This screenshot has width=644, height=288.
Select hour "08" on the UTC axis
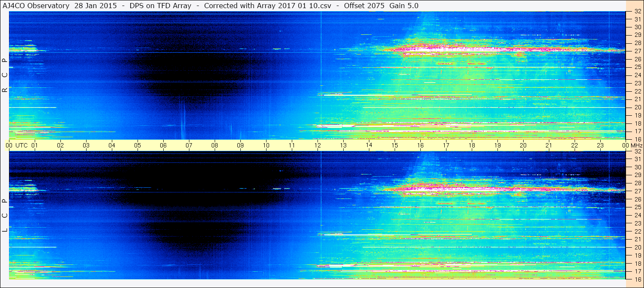tap(215, 145)
